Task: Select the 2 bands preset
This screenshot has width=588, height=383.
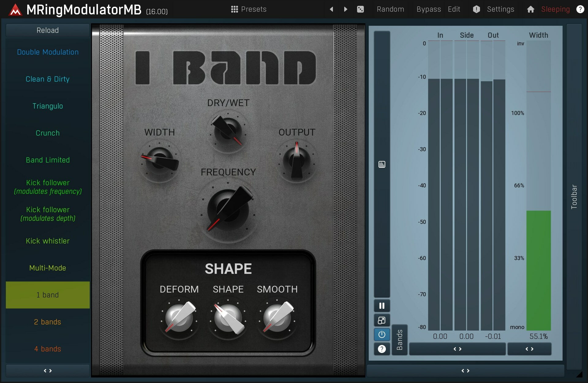Action: pyautogui.click(x=47, y=322)
